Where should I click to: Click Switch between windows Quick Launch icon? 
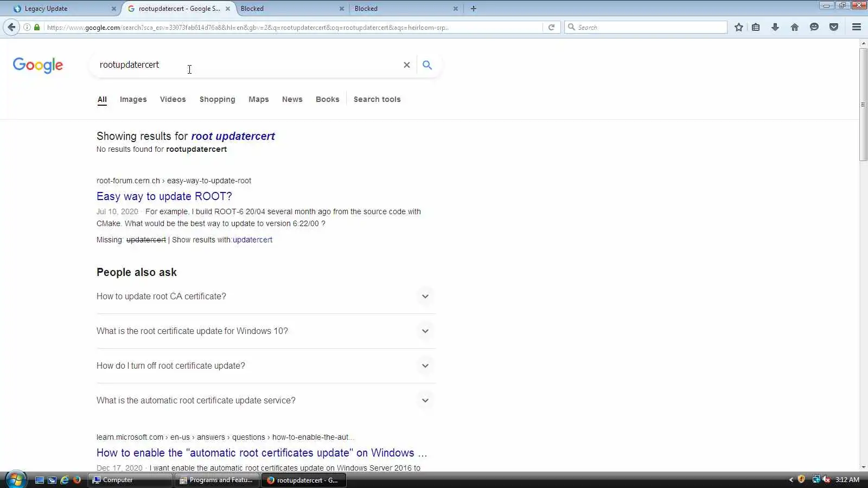(52, 480)
